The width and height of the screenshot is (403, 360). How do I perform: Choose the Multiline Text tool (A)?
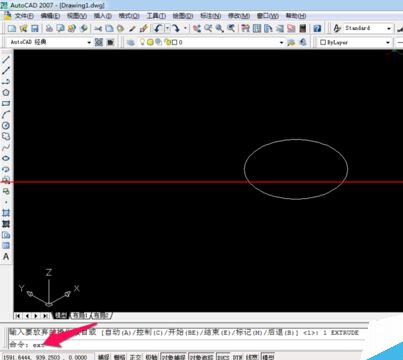pyautogui.click(x=6, y=257)
